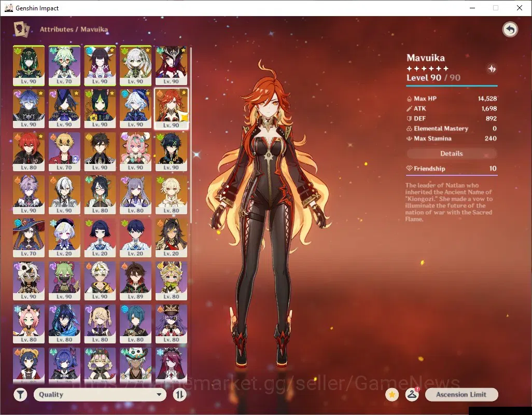The height and width of the screenshot is (415, 532).
Task: Select the gold-helmeted Geo Lv. 80 character
Action: tap(171, 281)
